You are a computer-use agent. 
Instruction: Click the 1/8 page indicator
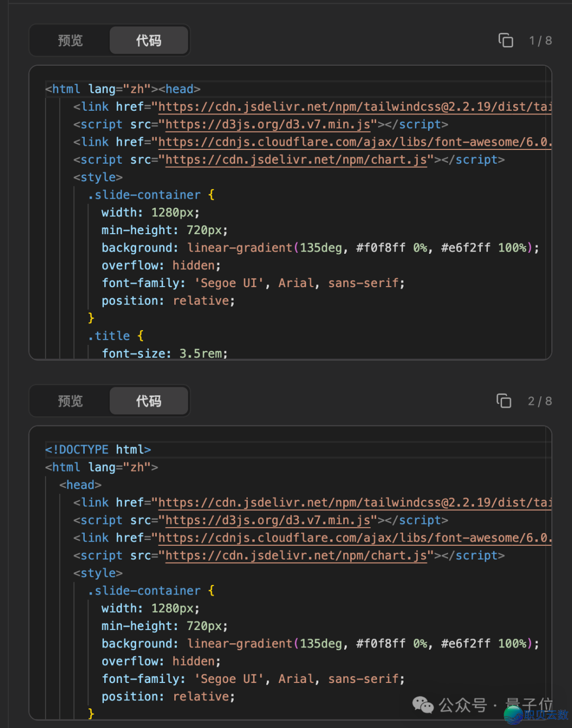click(x=540, y=41)
